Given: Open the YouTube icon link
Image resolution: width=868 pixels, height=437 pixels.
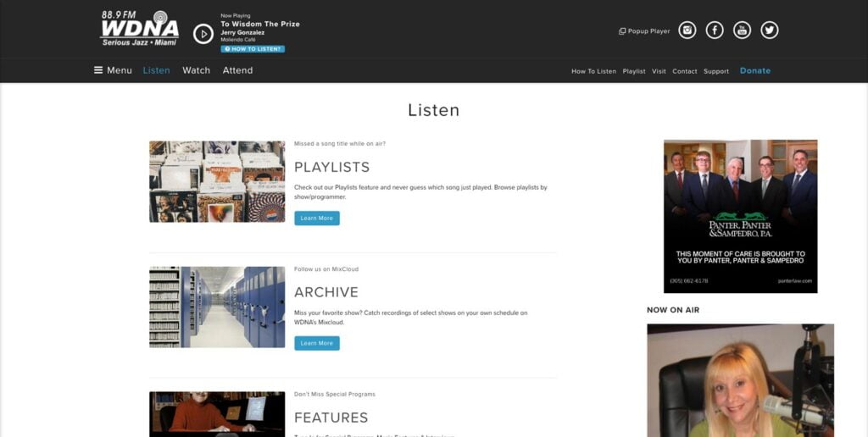Looking at the screenshot, I should 742,30.
